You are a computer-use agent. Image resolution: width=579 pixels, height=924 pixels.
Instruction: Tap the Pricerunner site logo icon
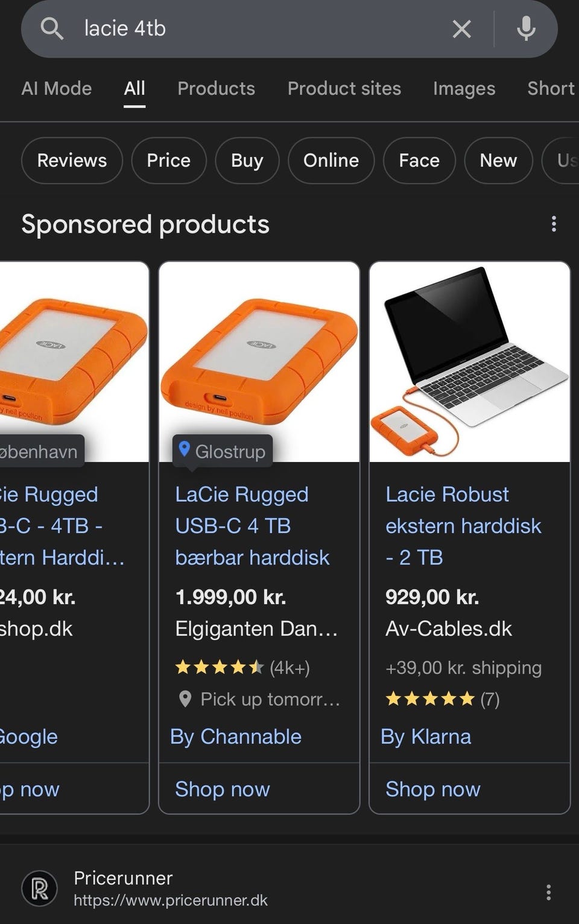pos(40,888)
